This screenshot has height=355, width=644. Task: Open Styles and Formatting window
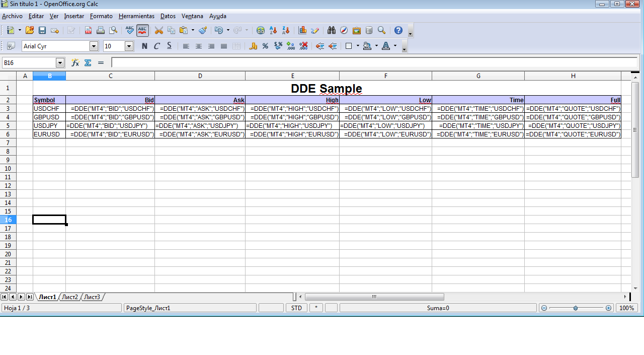(x=11, y=46)
